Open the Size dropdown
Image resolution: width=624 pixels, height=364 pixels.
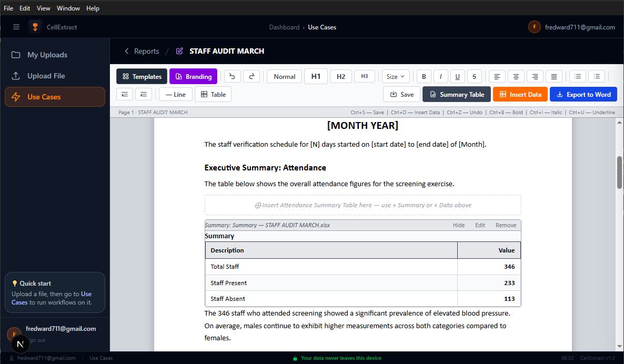point(395,76)
